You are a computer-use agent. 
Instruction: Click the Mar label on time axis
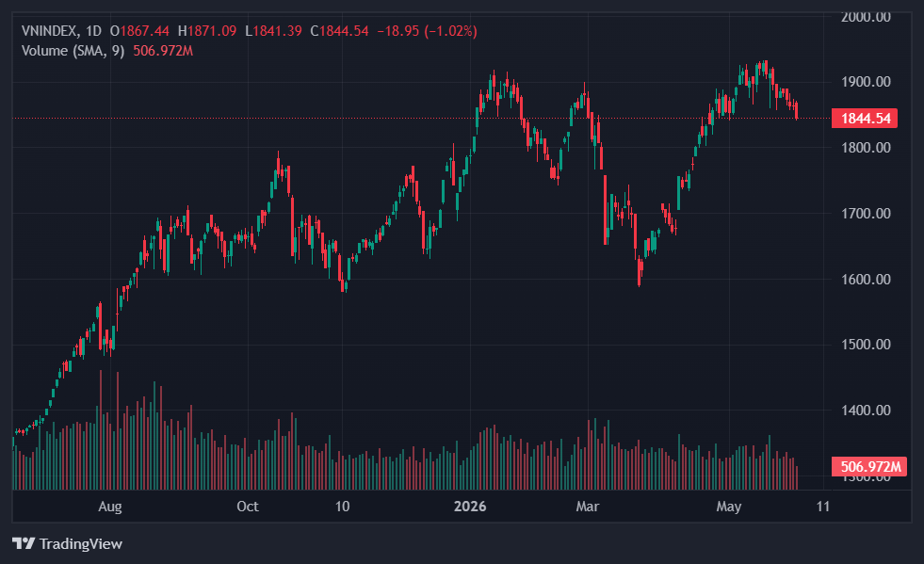[x=587, y=507]
